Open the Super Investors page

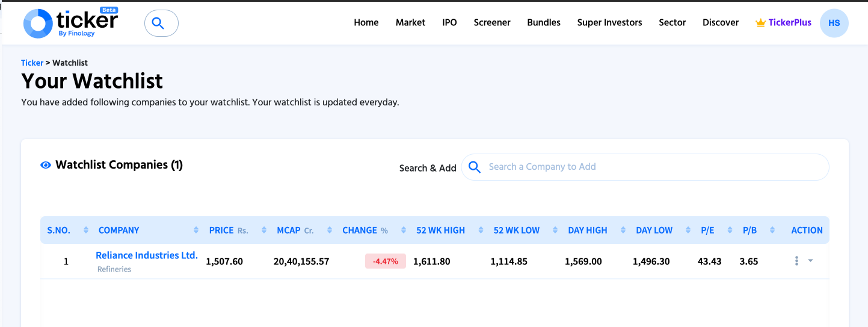[609, 23]
